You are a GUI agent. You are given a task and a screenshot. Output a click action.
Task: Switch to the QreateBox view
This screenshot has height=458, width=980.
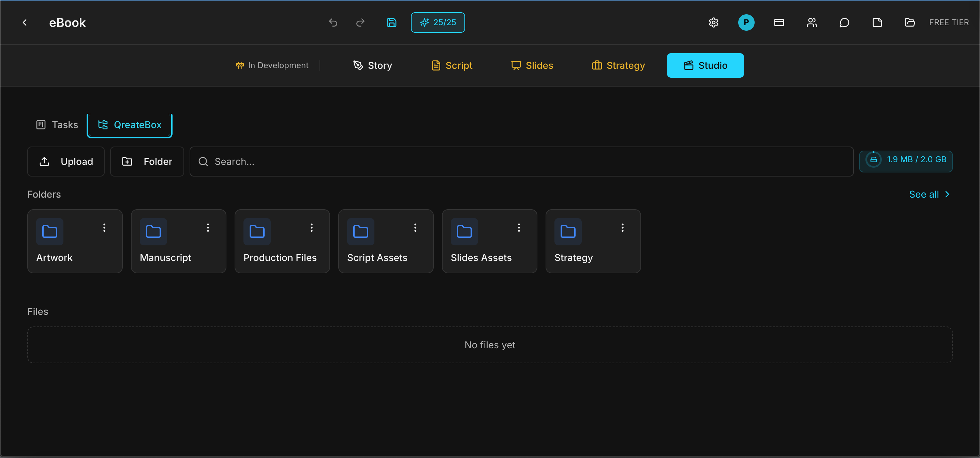[129, 125]
